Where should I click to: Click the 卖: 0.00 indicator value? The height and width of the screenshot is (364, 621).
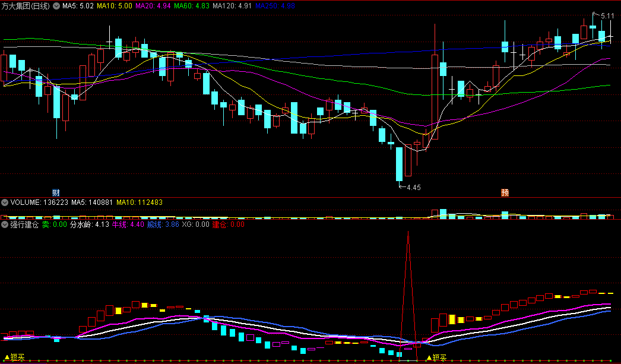click(x=55, y=224)
